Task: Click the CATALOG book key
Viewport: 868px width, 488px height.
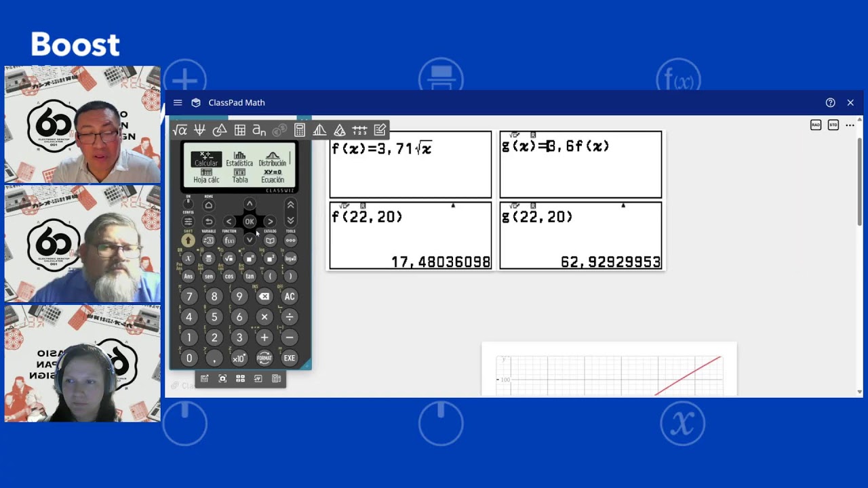Action: [270, 241]
